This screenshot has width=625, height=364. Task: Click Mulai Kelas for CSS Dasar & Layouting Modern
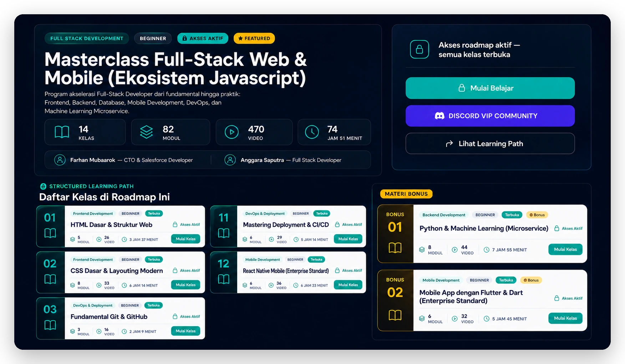(x=186, y=285)
